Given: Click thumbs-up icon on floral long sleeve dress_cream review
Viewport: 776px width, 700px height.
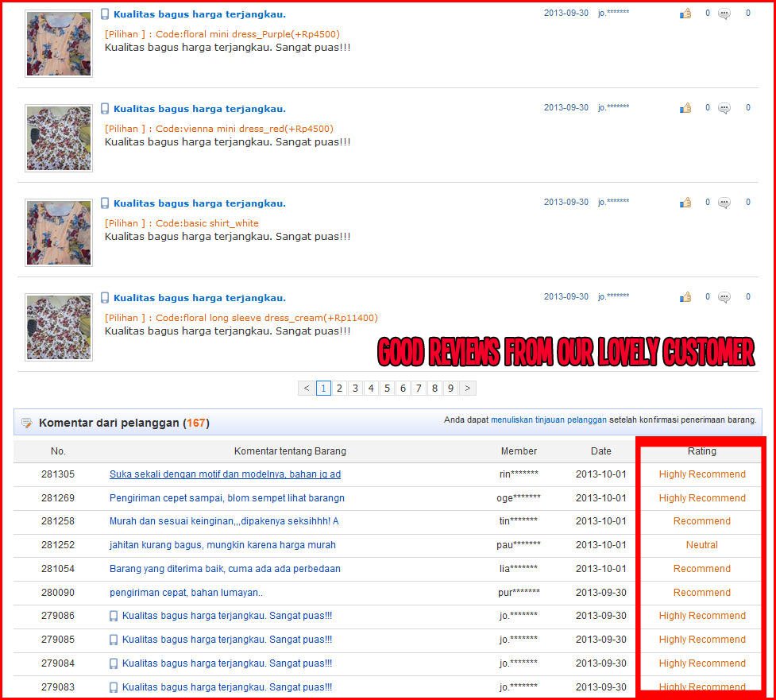Looking at the screenshot, I should (x=685, y=297).
